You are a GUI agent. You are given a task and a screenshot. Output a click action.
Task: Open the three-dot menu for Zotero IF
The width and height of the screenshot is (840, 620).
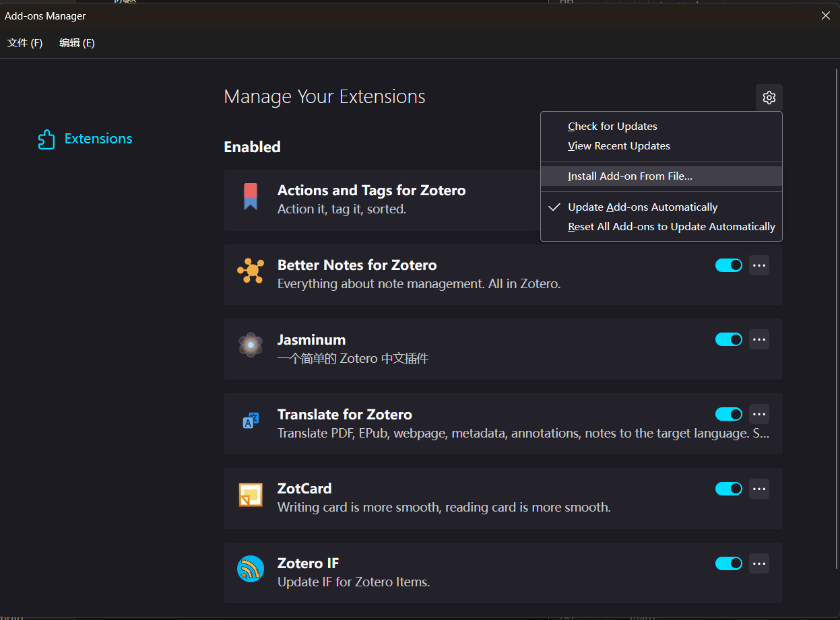click(x=759, y=563)
